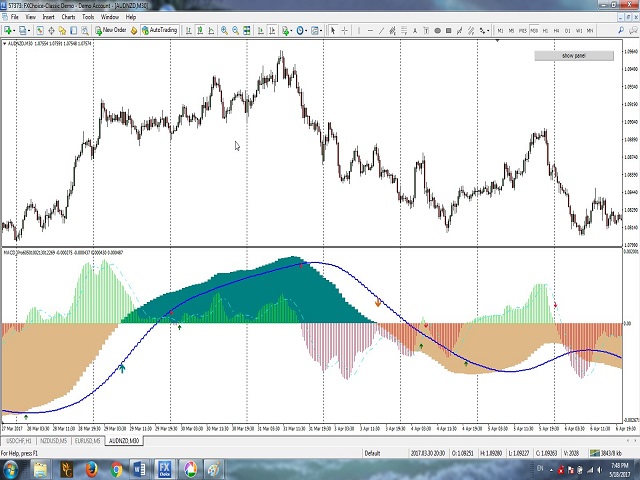Toggle Chart Shift icon
640x480 pixels.
pos(272,31)
